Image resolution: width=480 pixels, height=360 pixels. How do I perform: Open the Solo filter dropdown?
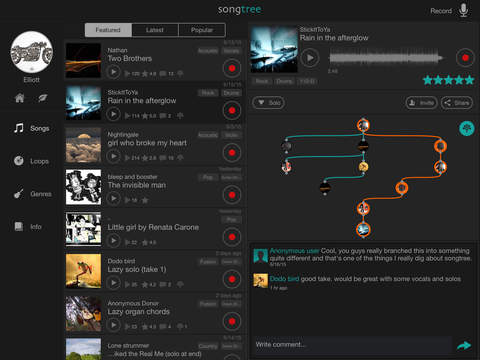point(269,103)
